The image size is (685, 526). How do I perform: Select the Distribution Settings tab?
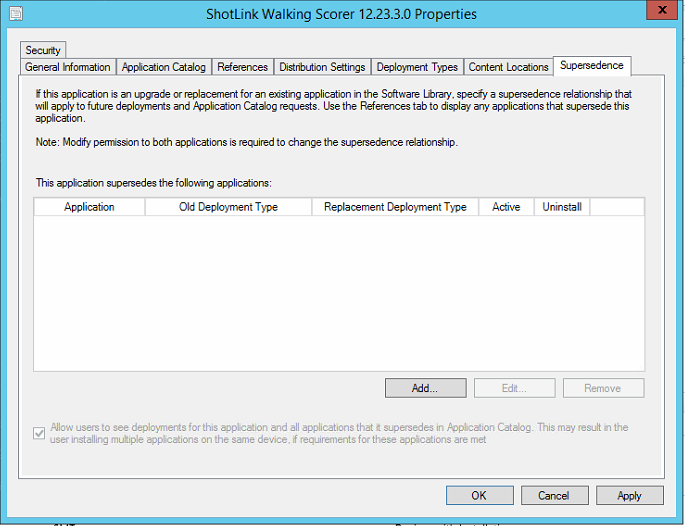tap(322, 67)
